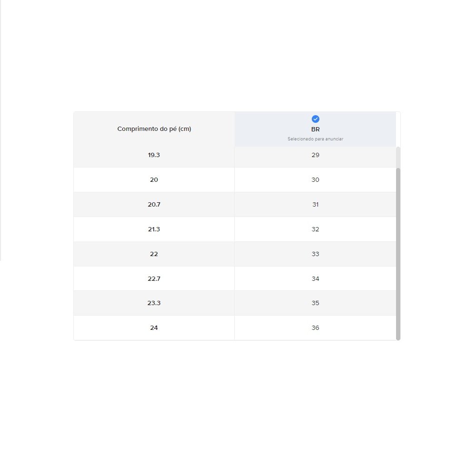Click the 22 foot length cell
The height and width of the screenshot is (476, 476).
point(154,254)
